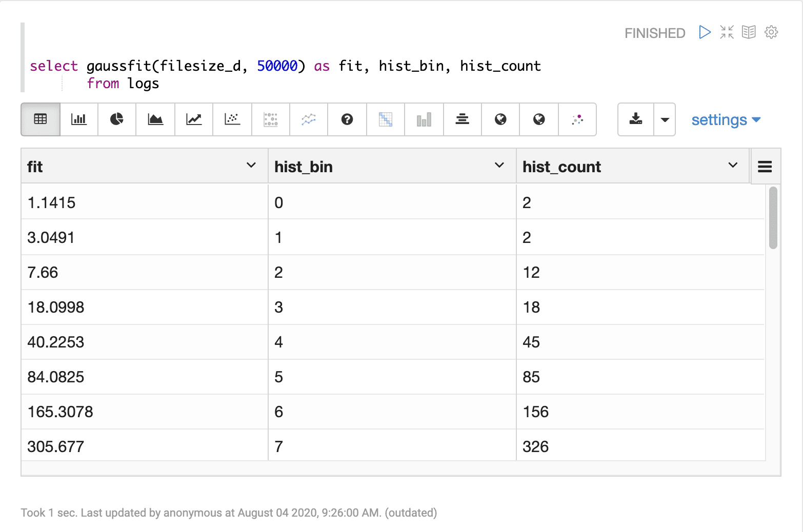Click the help visualization icon
Screen dimensions: 803x532
[x=347, y=119]
